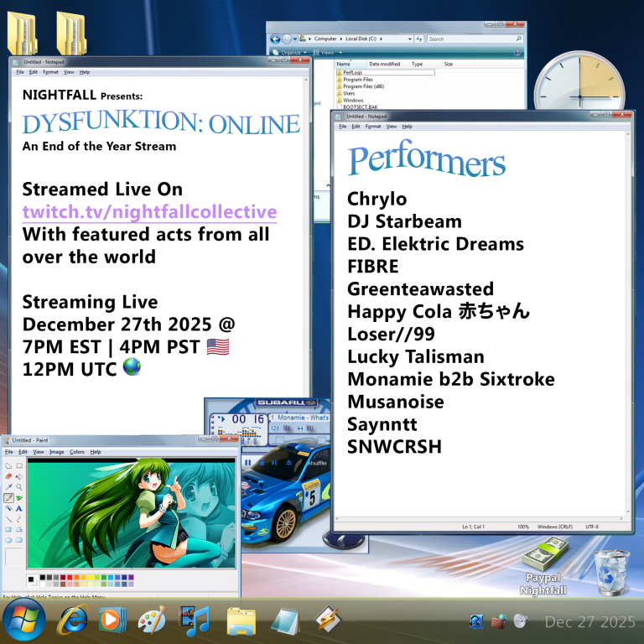Pick the purple swatch in Paint palette
The image size is (644, 644).
[x=131, y=578]
